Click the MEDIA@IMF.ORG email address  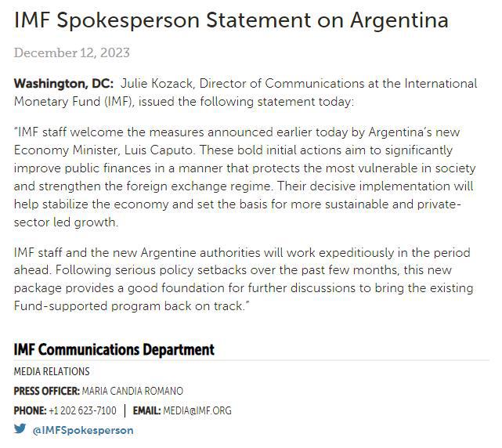(197, 410)
